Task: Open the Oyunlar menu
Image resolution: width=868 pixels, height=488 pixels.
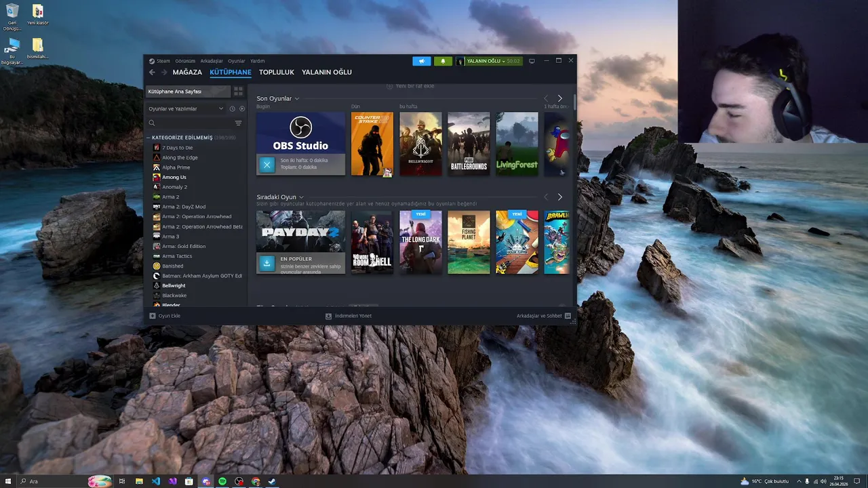Action: tap(237, 61)
